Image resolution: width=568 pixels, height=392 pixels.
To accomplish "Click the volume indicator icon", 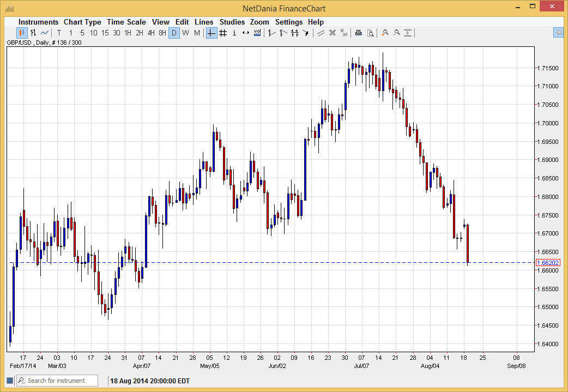I will (x=257, y=33).
